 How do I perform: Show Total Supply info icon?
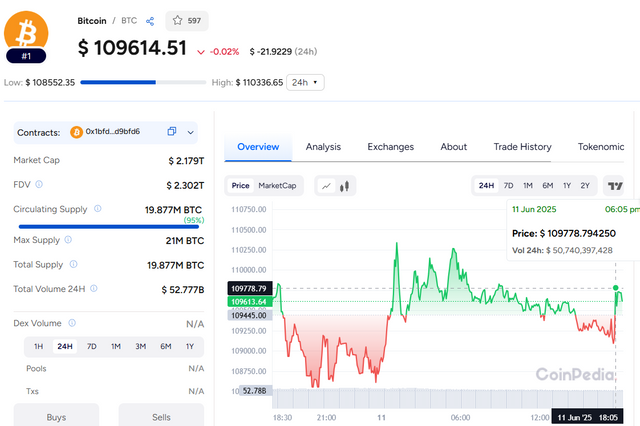[x=73, y=264]
